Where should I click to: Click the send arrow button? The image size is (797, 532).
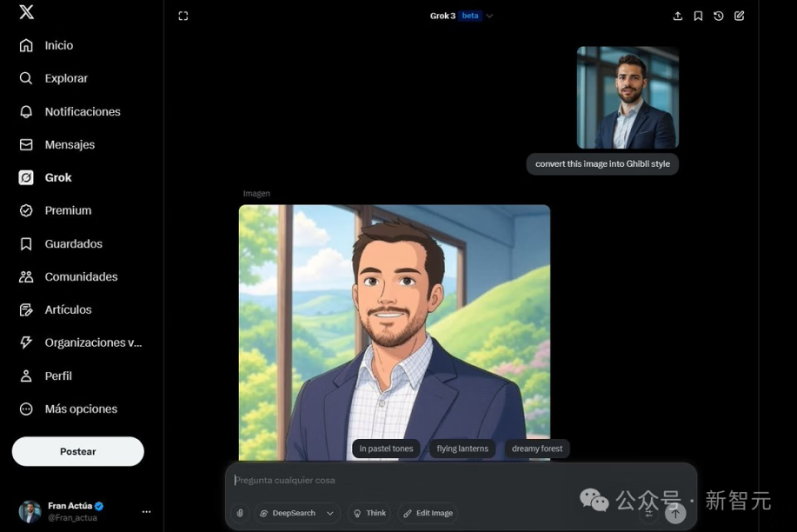675,513
